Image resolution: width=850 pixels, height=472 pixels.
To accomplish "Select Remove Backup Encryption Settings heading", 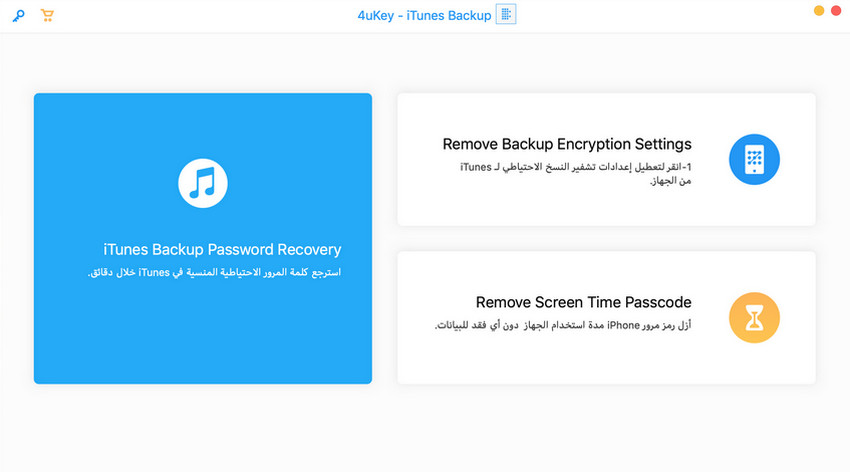I will [x=567, y=144].
